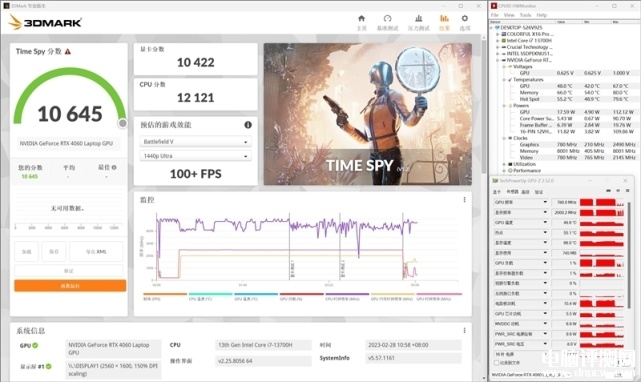Expand the Performance node in HWMonitor

pyautogui.click(x=504, y=171)
